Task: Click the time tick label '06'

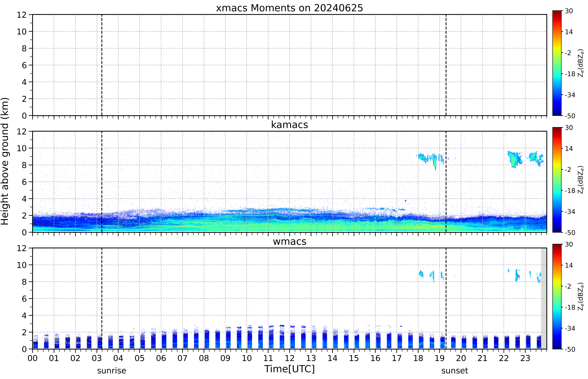Action: [161, 358]
